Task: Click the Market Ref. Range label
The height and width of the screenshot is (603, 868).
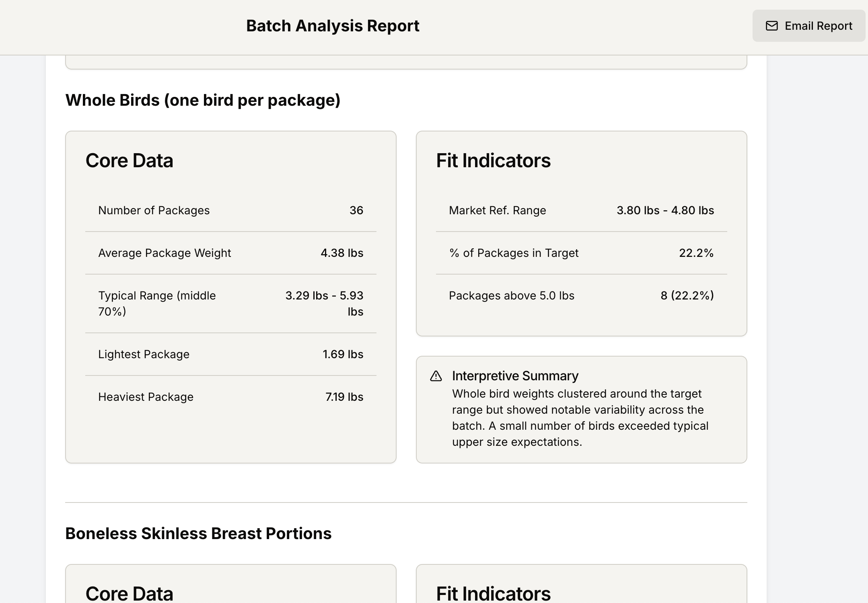Action: [497, 210]
